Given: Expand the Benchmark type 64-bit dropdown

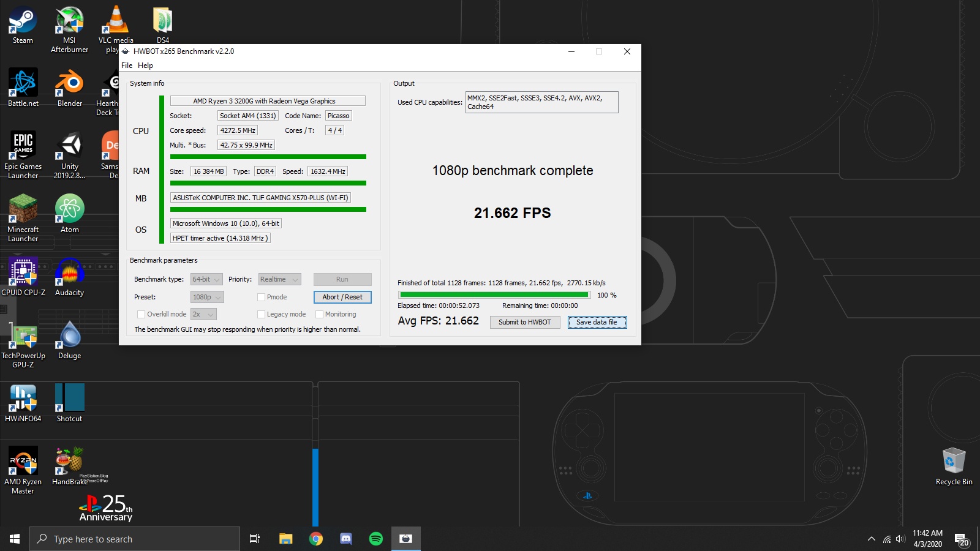Looking at the screenshot, I should click(x=206, y=279).
